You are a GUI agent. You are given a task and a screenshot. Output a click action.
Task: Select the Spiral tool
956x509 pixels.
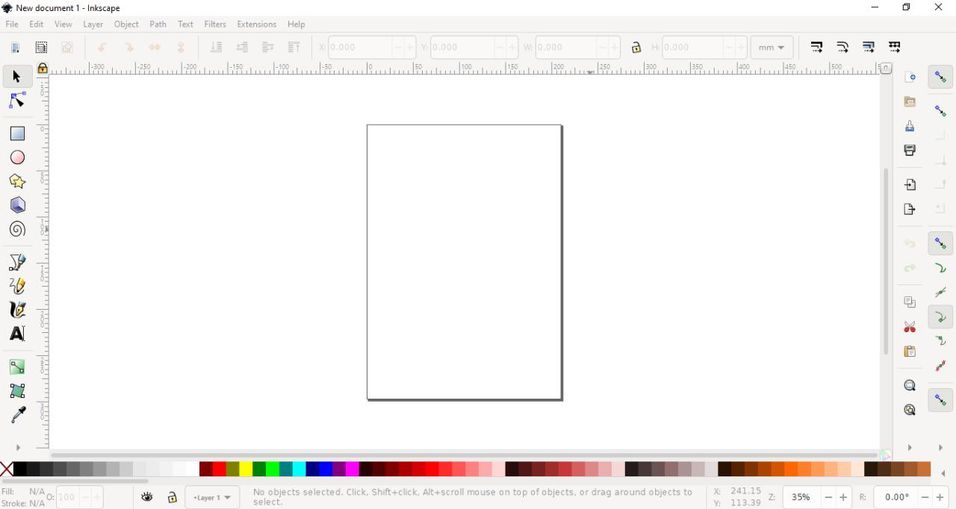click(17, 229)
